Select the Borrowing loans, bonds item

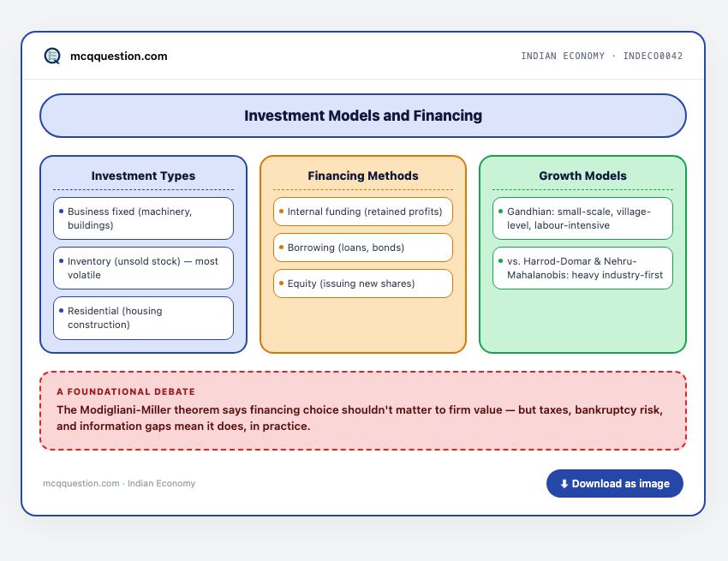pos(363,248)
